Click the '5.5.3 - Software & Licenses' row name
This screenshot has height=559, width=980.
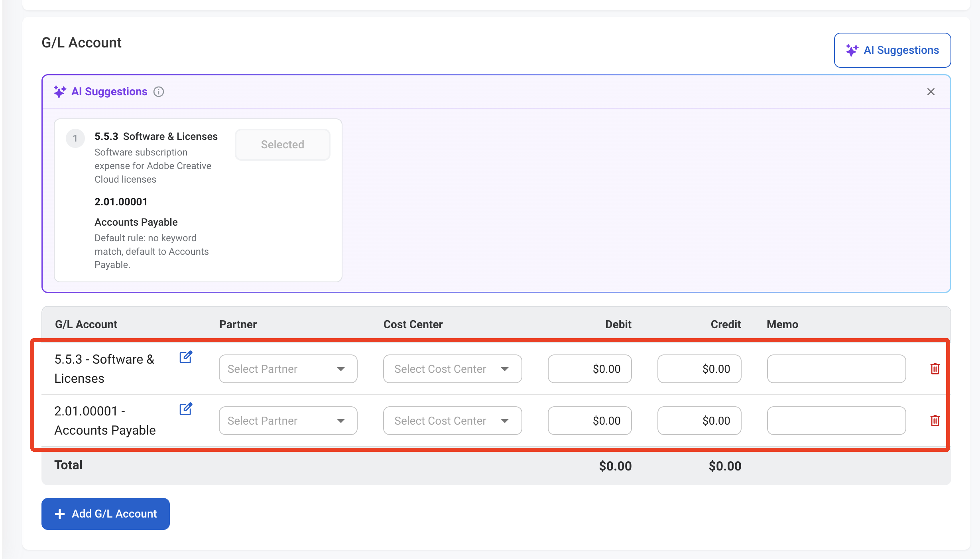104,369
